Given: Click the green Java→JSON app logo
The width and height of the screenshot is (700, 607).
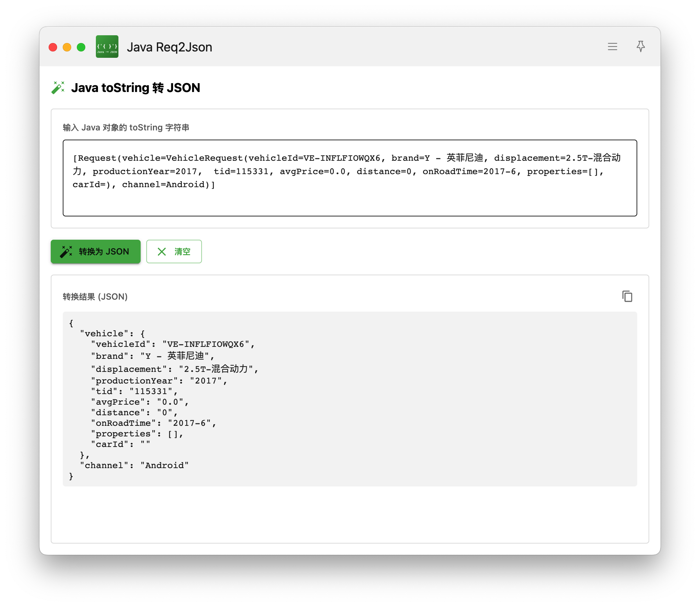Looking at the screenshot, I should pyautogui.click(x=107, y=47).
